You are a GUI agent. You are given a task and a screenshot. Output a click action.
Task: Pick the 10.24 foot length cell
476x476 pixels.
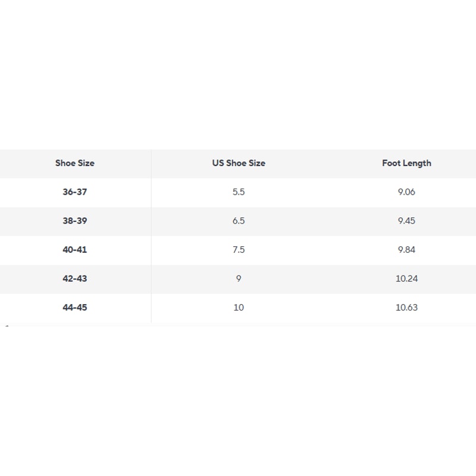[x=406, y=278]
